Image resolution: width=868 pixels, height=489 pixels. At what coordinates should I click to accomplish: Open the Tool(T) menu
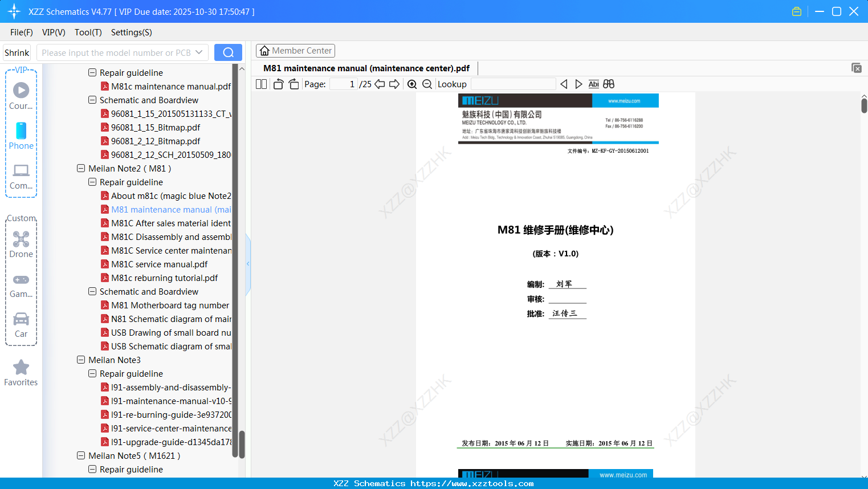tap(88, 32)
